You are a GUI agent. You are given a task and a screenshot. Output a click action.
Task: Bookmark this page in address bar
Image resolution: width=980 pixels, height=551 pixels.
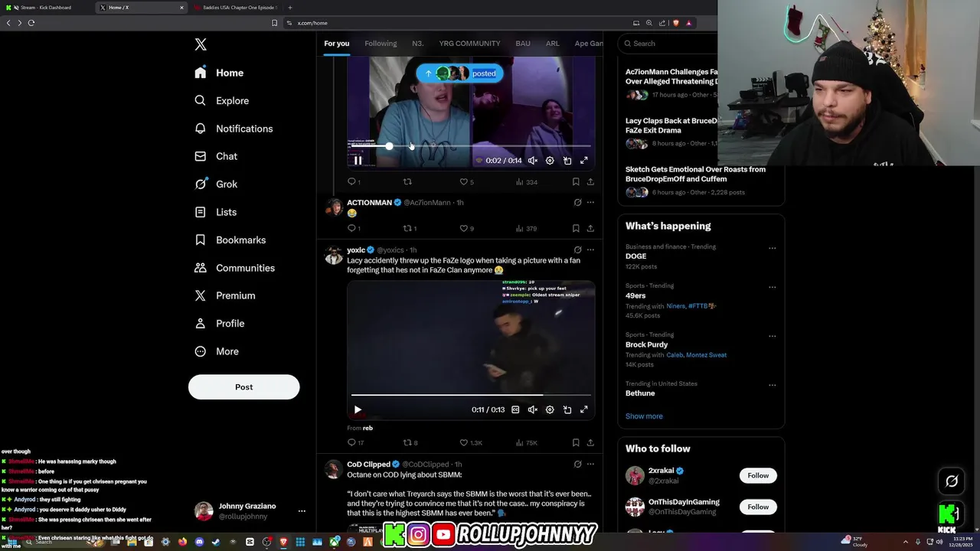[275, 23]
